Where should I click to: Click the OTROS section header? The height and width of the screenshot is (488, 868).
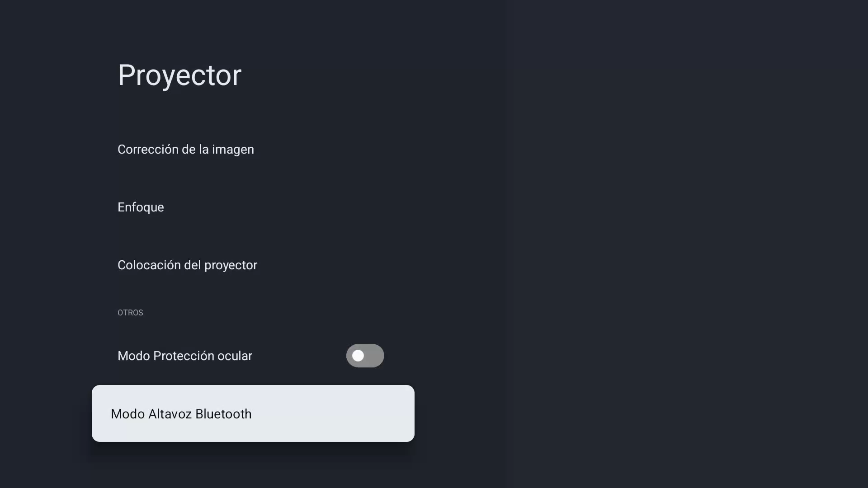coord(130,313)
